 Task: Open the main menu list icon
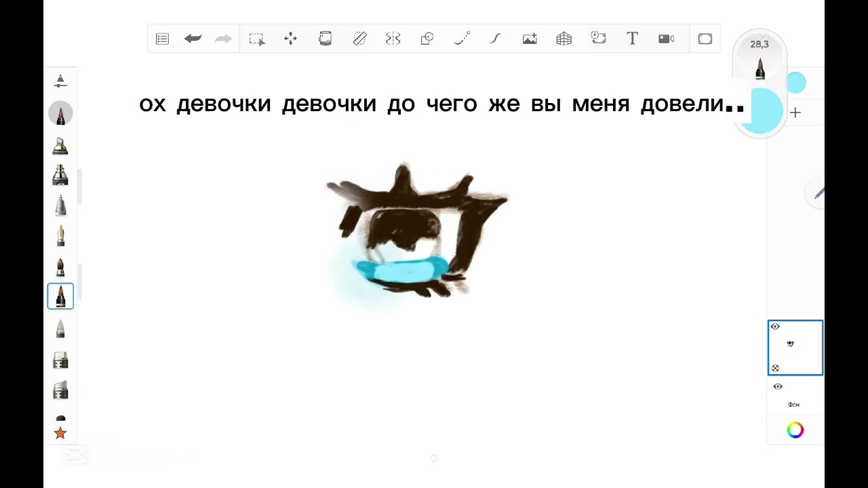(x=162, y=39)
